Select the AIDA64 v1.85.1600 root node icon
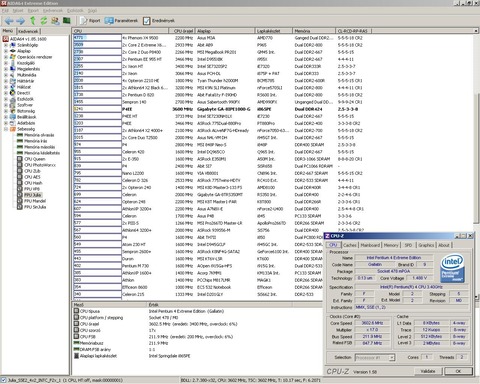 click(6, 39)
